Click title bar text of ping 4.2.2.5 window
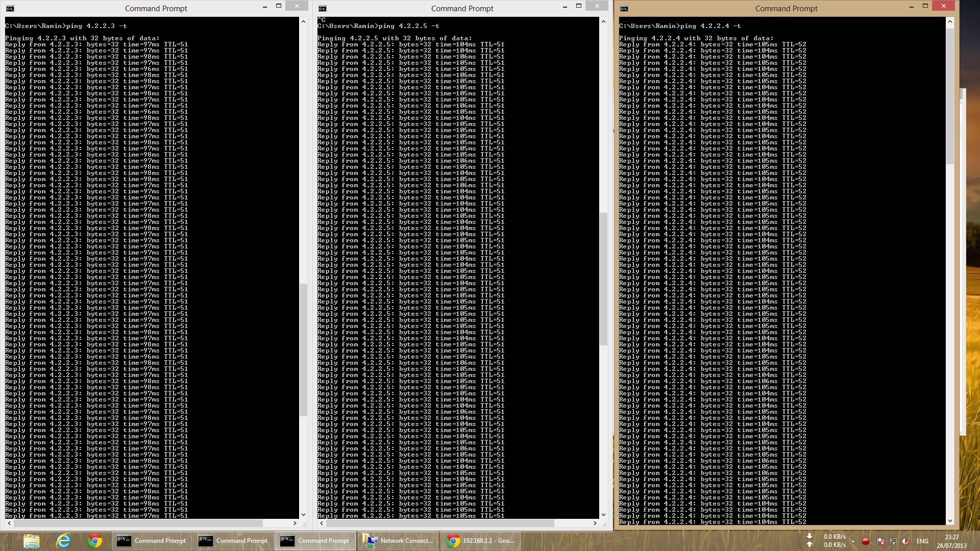The width and height of the screenshot is (980, 551). (462, 9)
